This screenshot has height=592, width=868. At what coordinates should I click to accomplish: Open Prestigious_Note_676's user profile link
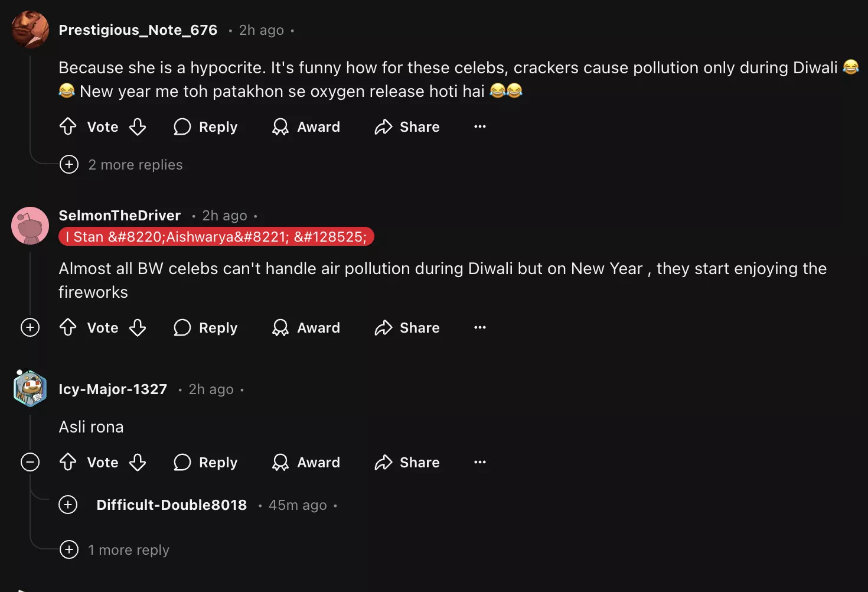(138, 30)
